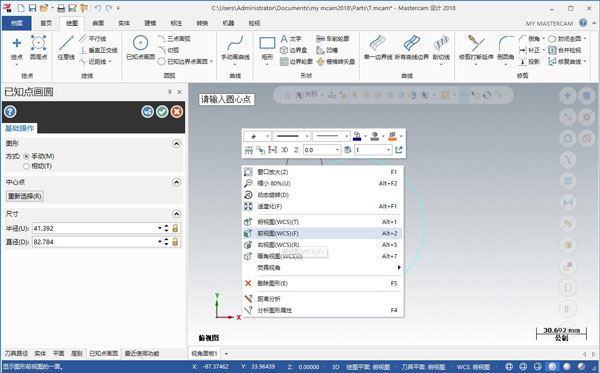Toggle 3D mode in mini toolbar
This screenshot has width=600, height=373.
(x=284, y=150)
